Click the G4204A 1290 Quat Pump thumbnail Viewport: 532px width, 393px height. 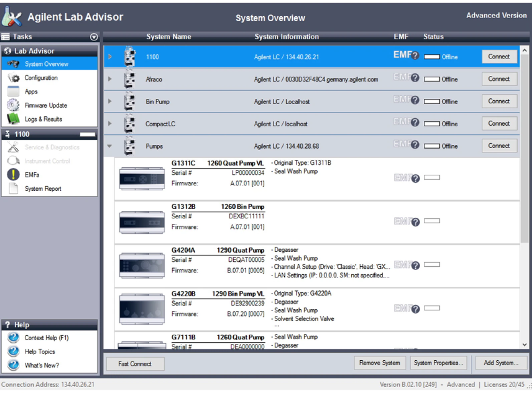[x=142, y=266]
